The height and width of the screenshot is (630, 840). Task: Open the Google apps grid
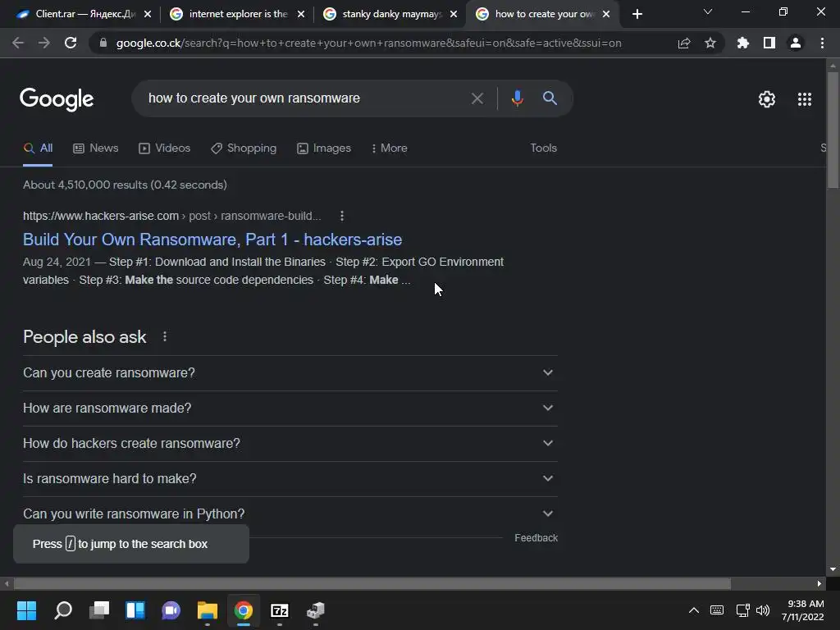[805, 99]
